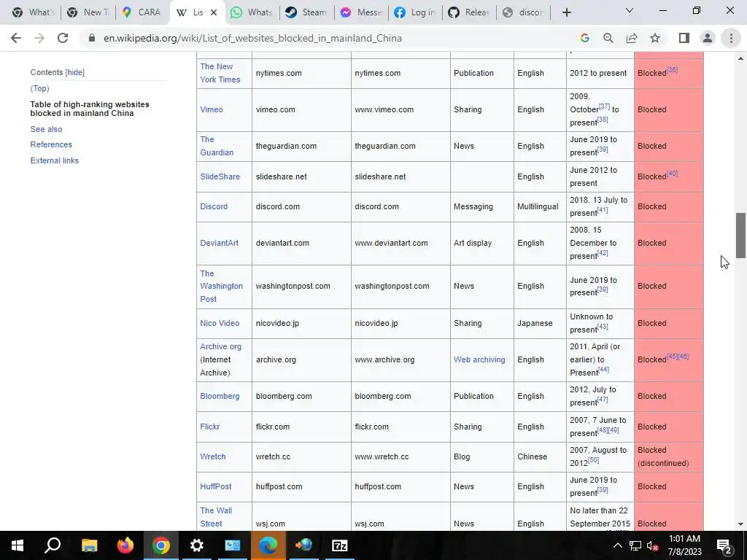Open the Nico Video article link
Image resolution: width=747 pixels, height=560 pixels.
219,323
